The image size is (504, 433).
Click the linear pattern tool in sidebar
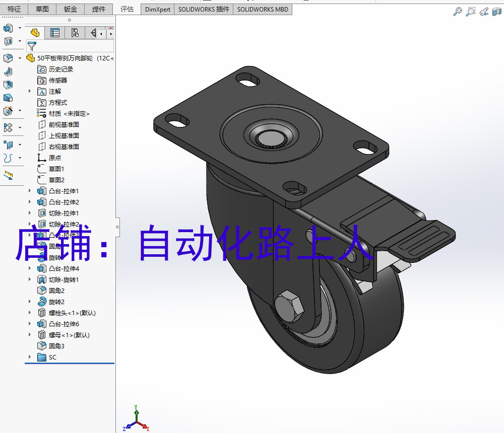click(8, 127)
